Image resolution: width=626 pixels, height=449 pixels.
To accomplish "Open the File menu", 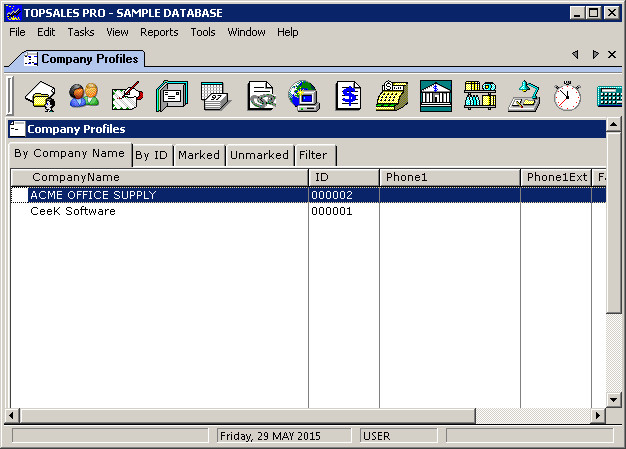I will (x=17, y=32).
